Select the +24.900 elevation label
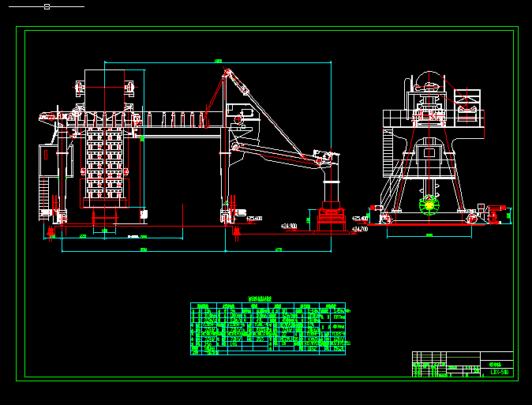532x405 pixels. pos(289,226)
